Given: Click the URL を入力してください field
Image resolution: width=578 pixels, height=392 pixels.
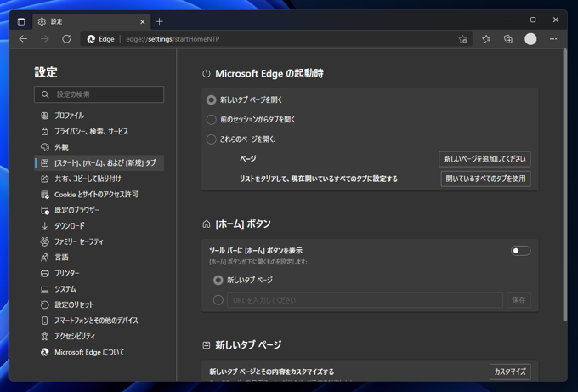Looking at the screenshot, I should (365, 300).
